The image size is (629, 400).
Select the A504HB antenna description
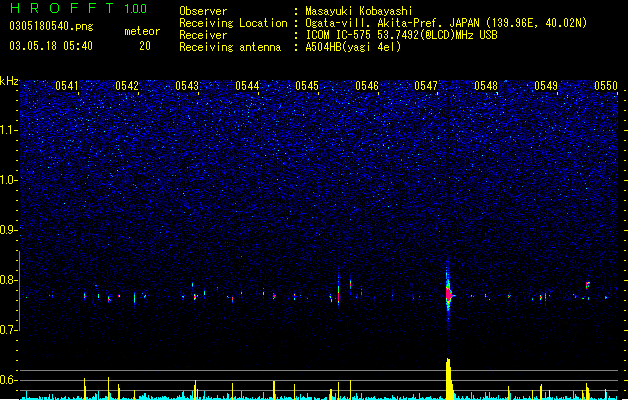(x=353, y=47)
